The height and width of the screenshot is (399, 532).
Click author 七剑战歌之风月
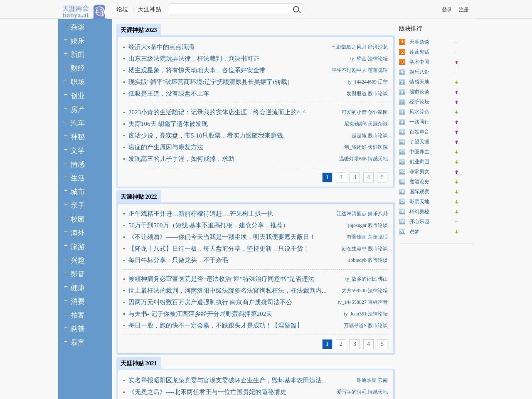pyautogui.click(x=349, y=47)
